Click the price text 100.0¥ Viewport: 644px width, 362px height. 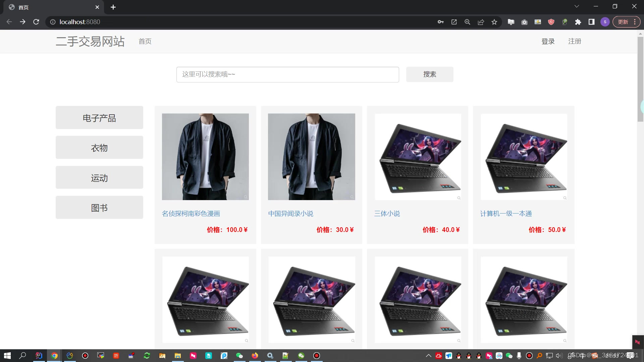[237, 230]
